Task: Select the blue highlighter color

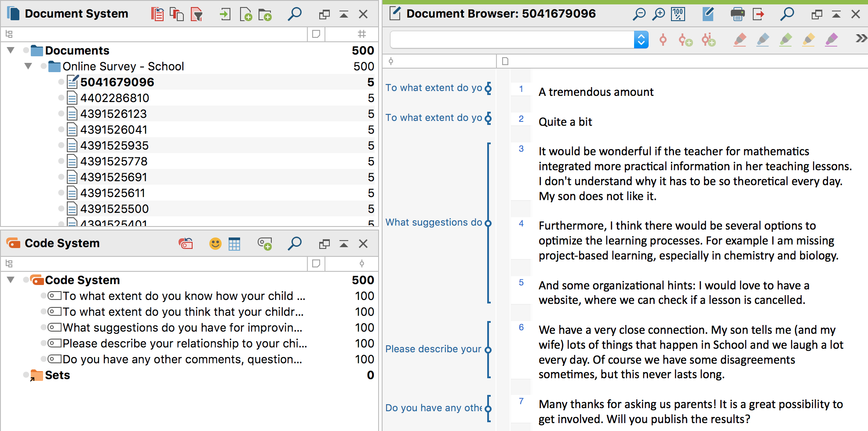Action: click(x=763, y=40)
